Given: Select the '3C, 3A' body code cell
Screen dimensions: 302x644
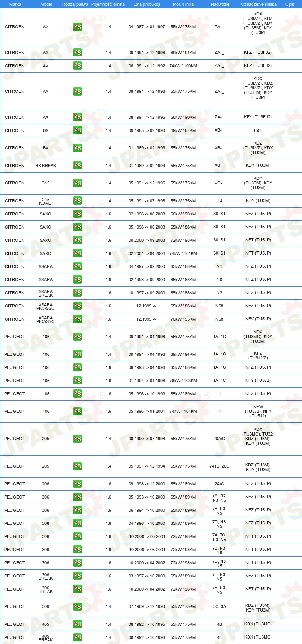Looking at the screenshot, I should point(219,606).
